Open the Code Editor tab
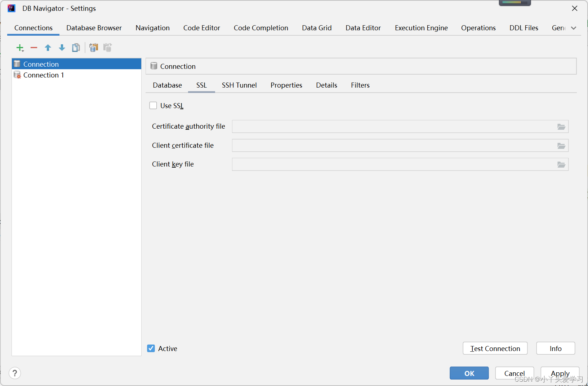The height and width of the screenshot is (386, 588). tap(202, 28)
